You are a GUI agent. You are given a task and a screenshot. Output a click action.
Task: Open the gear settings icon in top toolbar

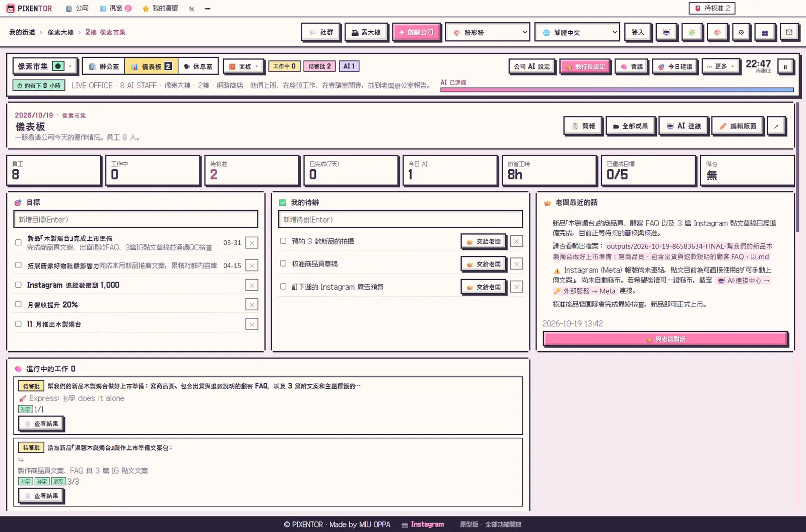[x=741, y=32]
